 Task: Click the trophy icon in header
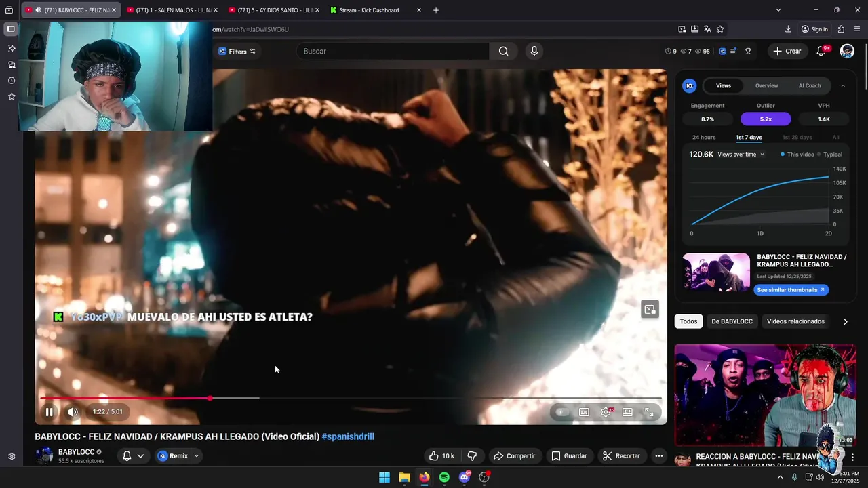[748, 51]
